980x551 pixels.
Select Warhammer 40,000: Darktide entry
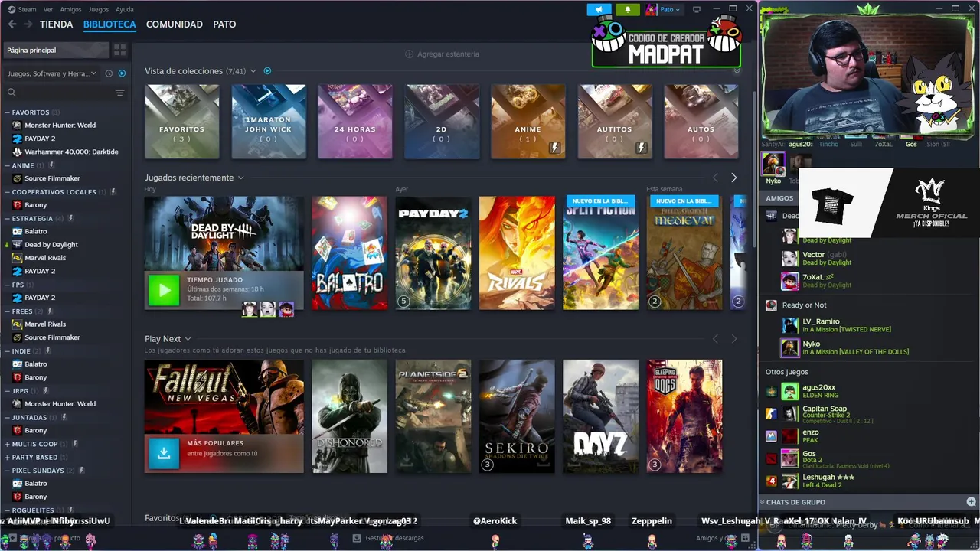pos(71,152)
